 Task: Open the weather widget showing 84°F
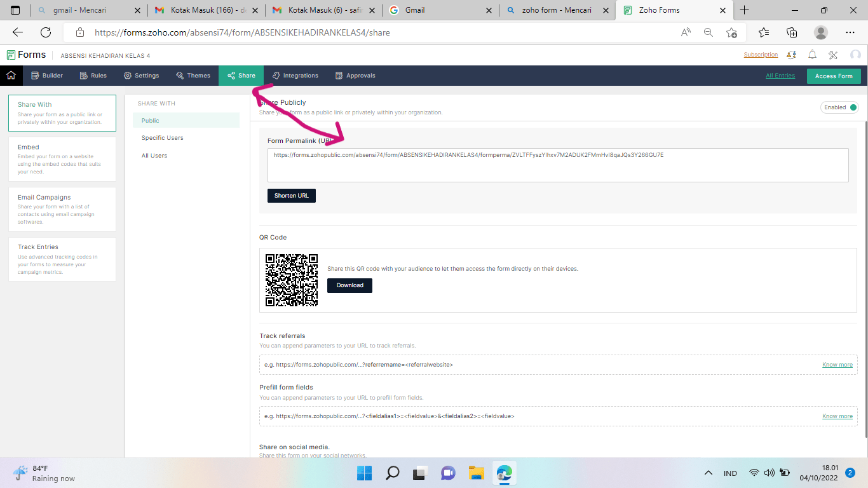pos(44,473)
